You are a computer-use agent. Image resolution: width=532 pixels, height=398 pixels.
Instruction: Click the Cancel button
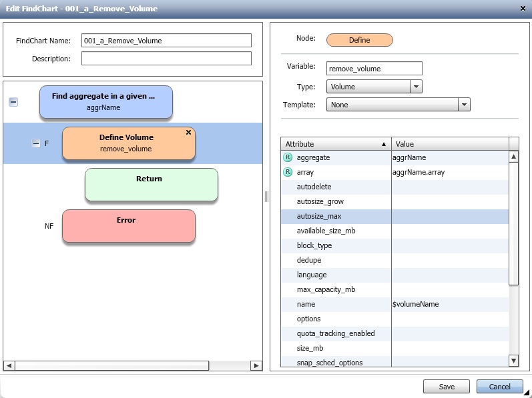(499, 387)
